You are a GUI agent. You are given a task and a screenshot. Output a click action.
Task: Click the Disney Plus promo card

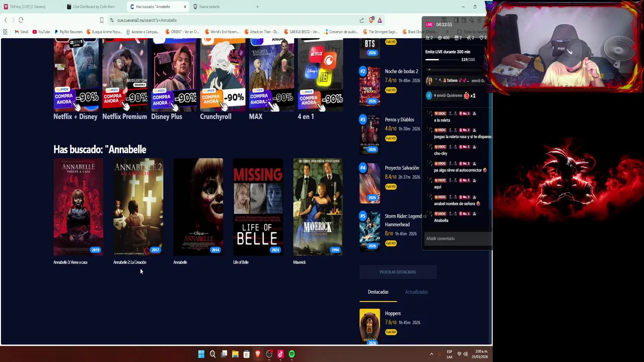(x=174, y=79)
